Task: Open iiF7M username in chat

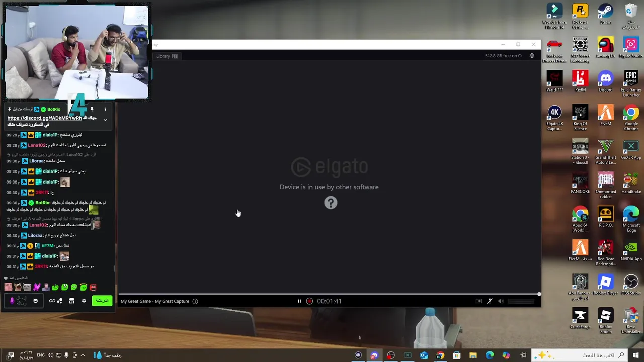Action: [48, 246]
